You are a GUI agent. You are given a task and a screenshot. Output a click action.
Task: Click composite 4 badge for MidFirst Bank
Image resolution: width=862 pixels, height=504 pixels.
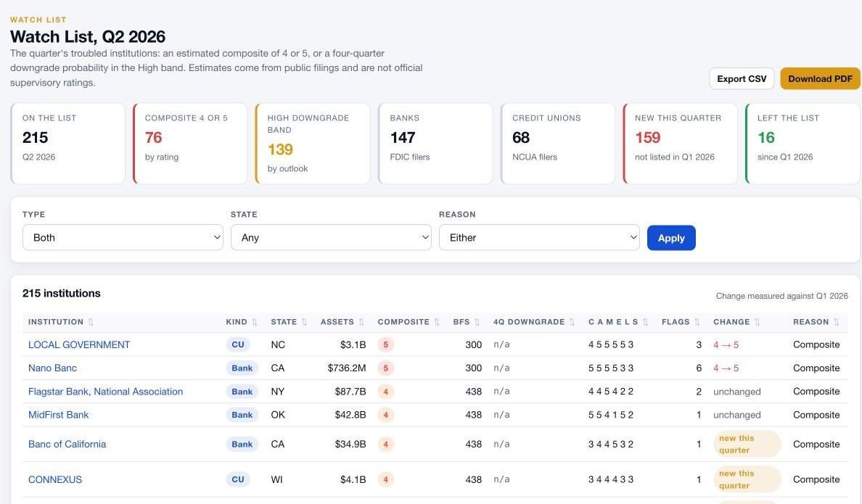tap(385, 415)
